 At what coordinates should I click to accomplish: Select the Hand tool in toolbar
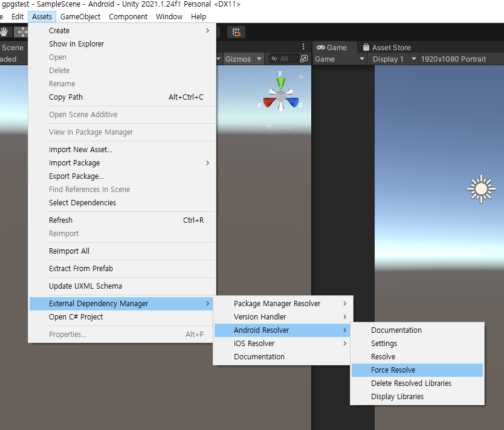(x=4, y=32)
